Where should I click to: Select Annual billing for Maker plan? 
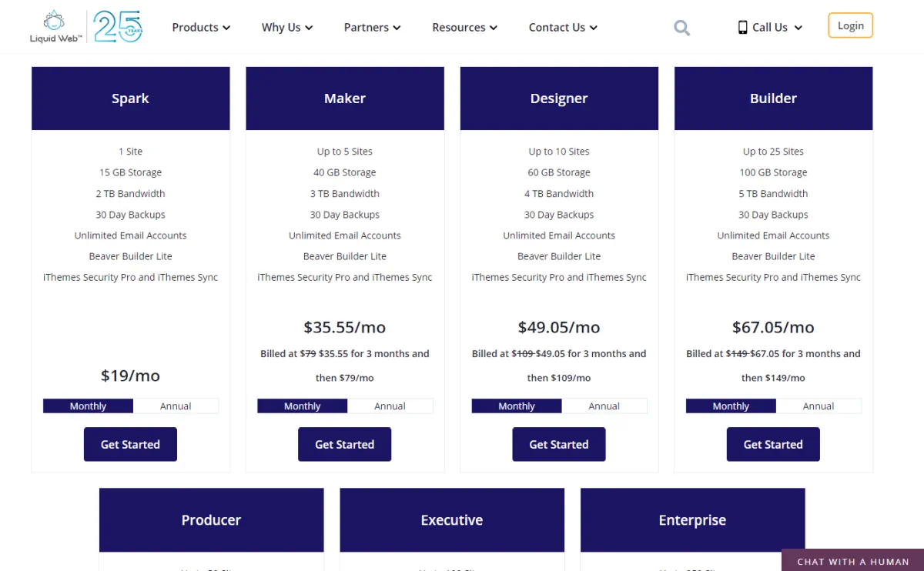coord(390,406)
